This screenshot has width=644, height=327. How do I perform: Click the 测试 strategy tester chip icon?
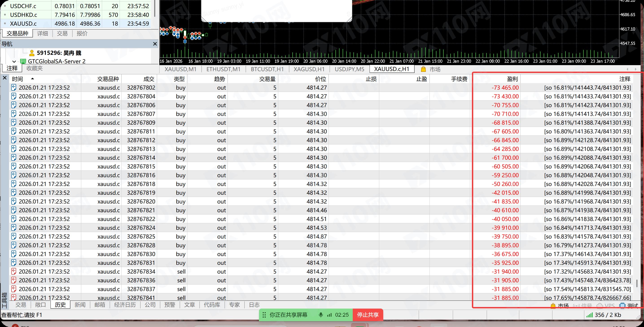[x=622, y=306]
